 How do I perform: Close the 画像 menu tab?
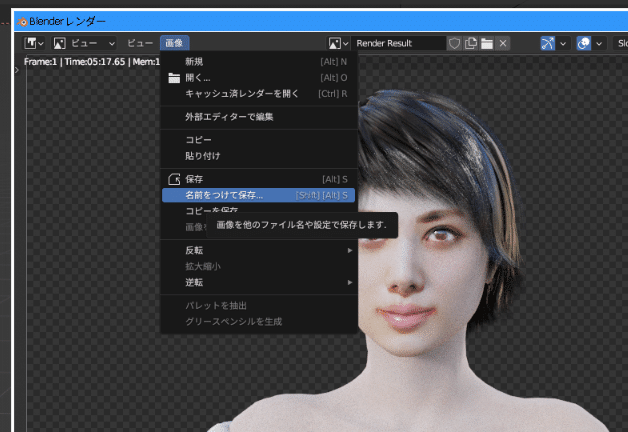[x=175, y=43]
